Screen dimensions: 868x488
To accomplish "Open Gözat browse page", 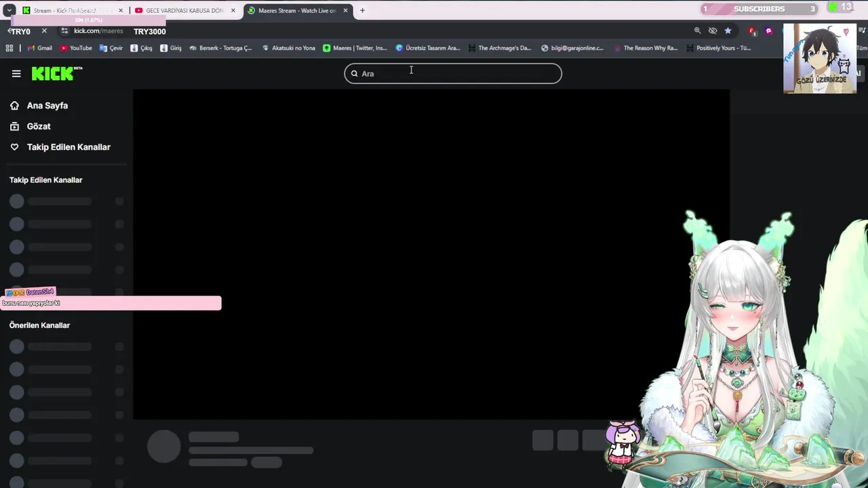I will coord(30,126).
